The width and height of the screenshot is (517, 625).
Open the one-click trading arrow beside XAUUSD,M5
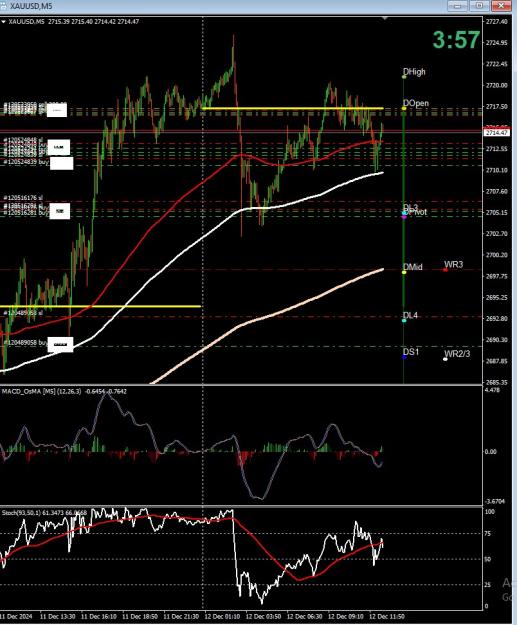[x=4, y=22]
